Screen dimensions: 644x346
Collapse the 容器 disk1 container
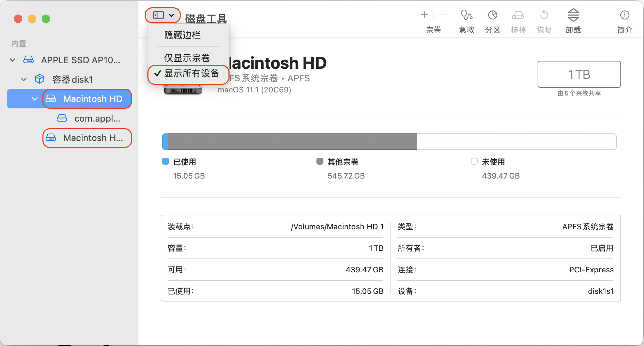[x=24, y=80]
